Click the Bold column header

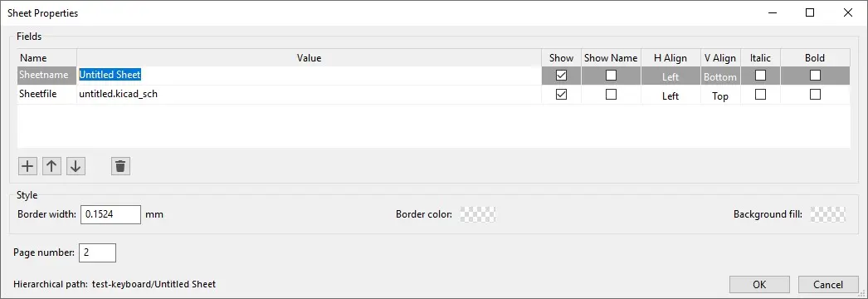coord(815,57)
